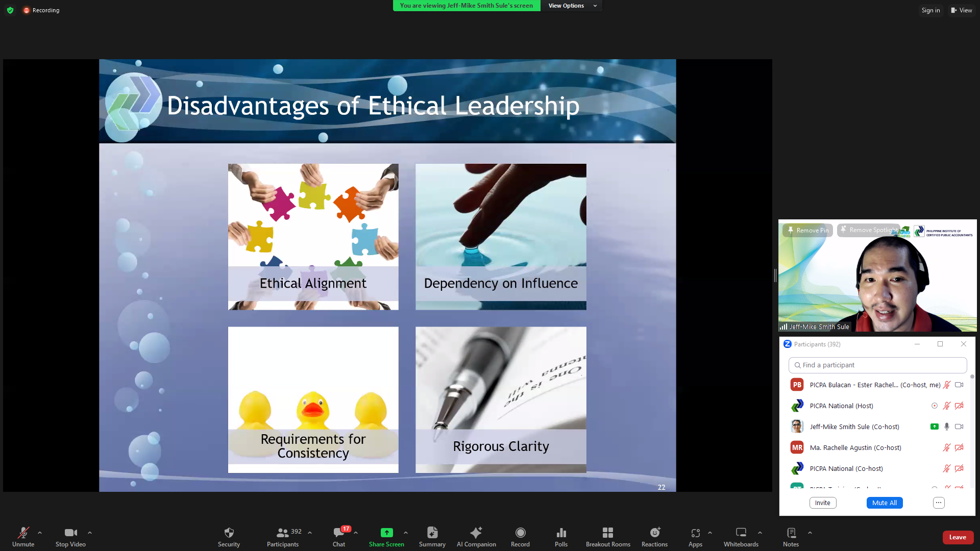Toggle mute icon for Ma. Rachelle Agustin
Image resolution: width=980 pixels, height=551 pixels.
[947, 448]
